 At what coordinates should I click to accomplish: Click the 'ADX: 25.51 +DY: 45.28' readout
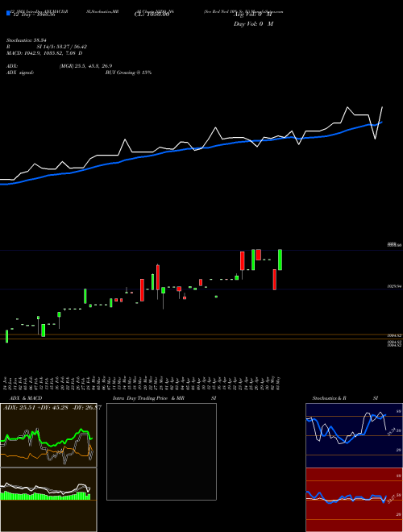point(36,407)
